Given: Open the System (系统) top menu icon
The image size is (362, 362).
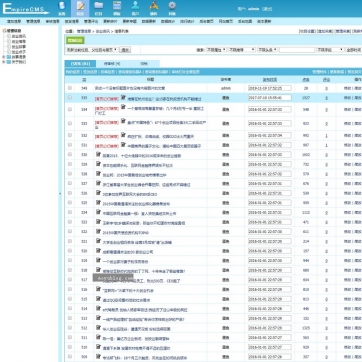Looking at the screenshot, I should click(x=62, y=8).
